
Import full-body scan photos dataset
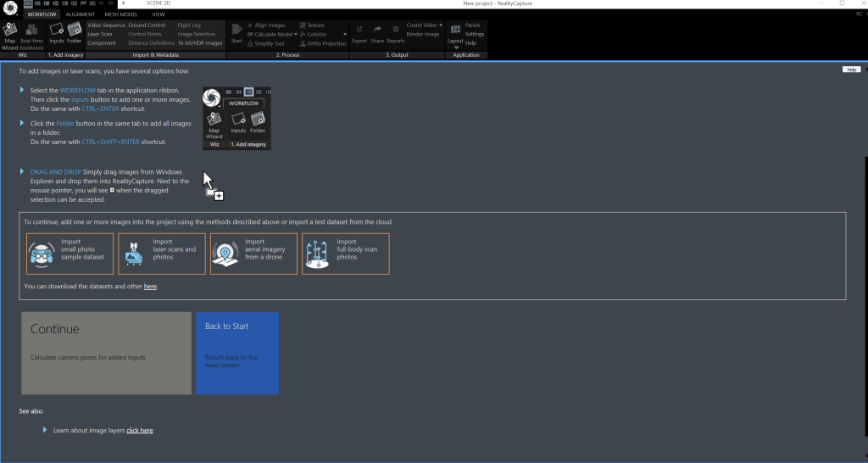[x=346, y=254]
